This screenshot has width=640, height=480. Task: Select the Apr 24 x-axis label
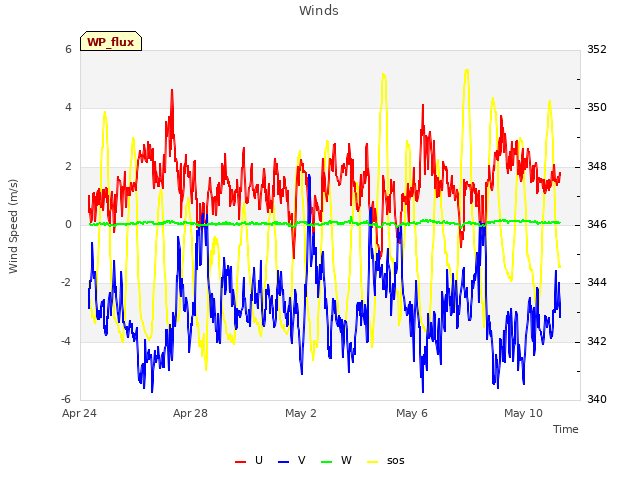pos(79,413)
